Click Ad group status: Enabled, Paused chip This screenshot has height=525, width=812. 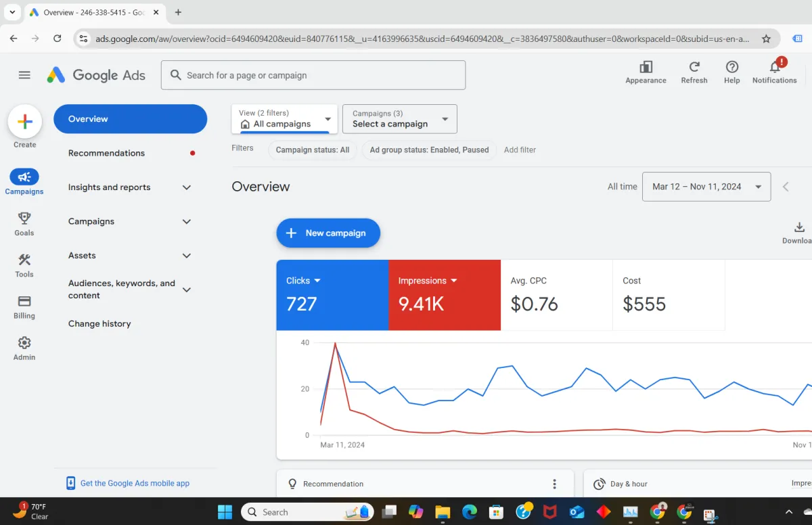[429, 150]
